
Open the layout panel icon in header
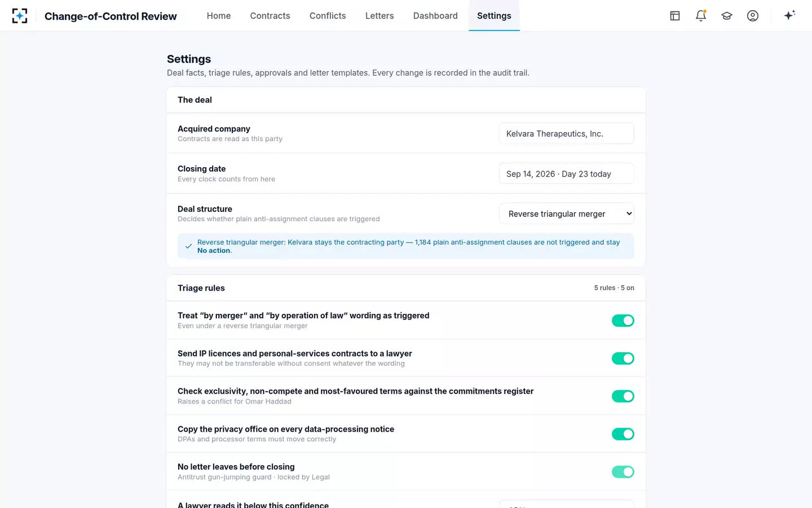pyautogui.click(x=675, y=16)
